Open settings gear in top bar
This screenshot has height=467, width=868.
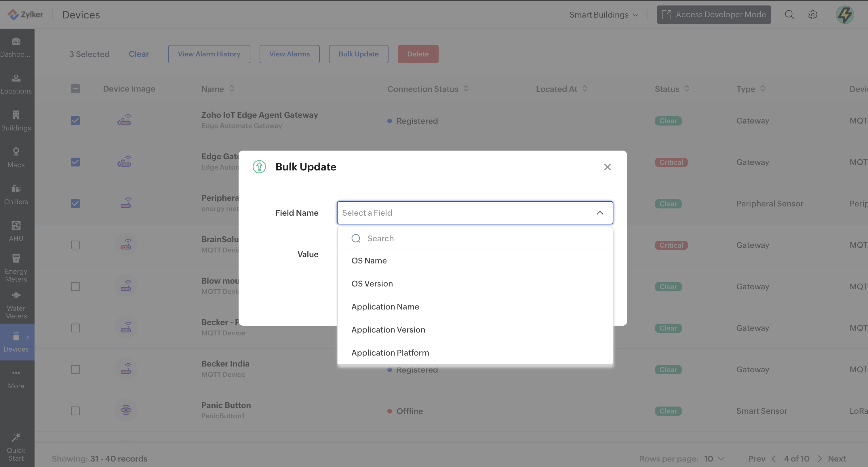point(812,14)
